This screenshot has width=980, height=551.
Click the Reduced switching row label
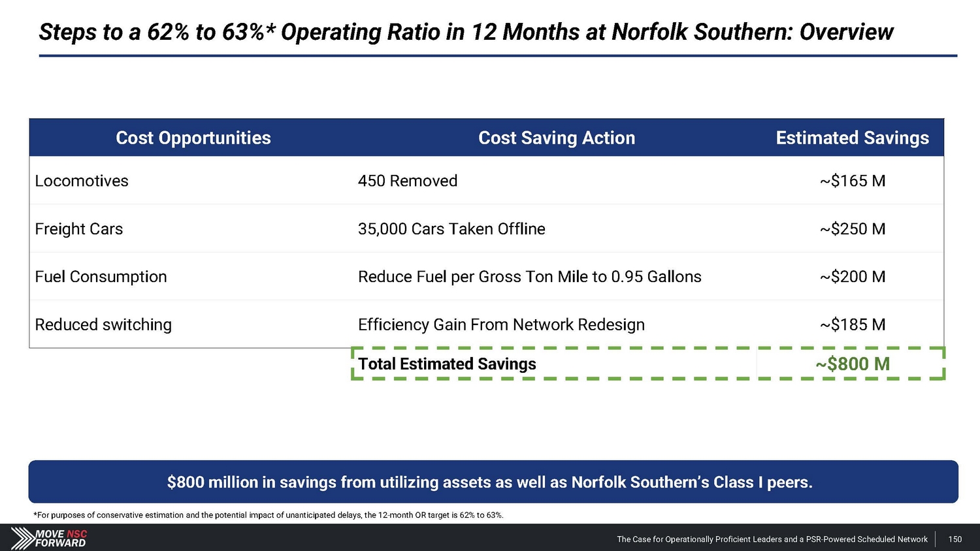(103, 324)
